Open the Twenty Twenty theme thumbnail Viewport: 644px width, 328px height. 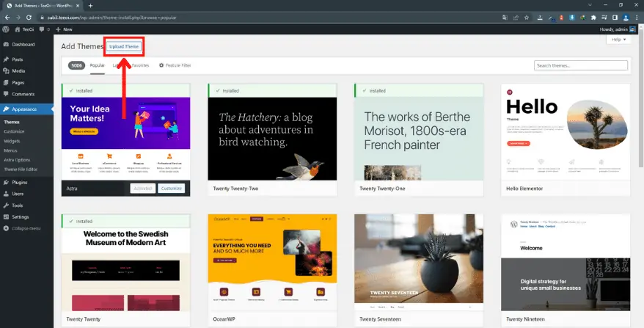(x=125, y=269)
